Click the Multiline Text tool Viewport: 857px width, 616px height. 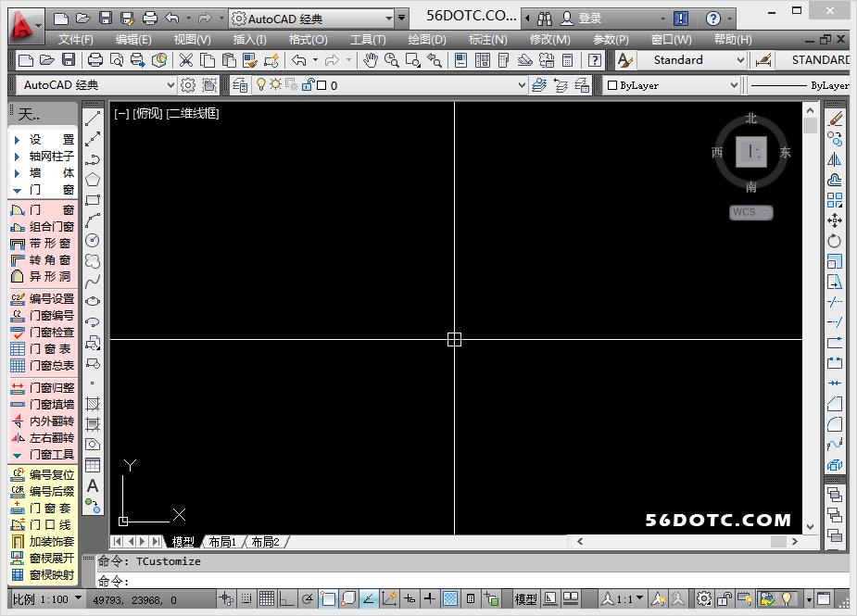click(93, 486)
